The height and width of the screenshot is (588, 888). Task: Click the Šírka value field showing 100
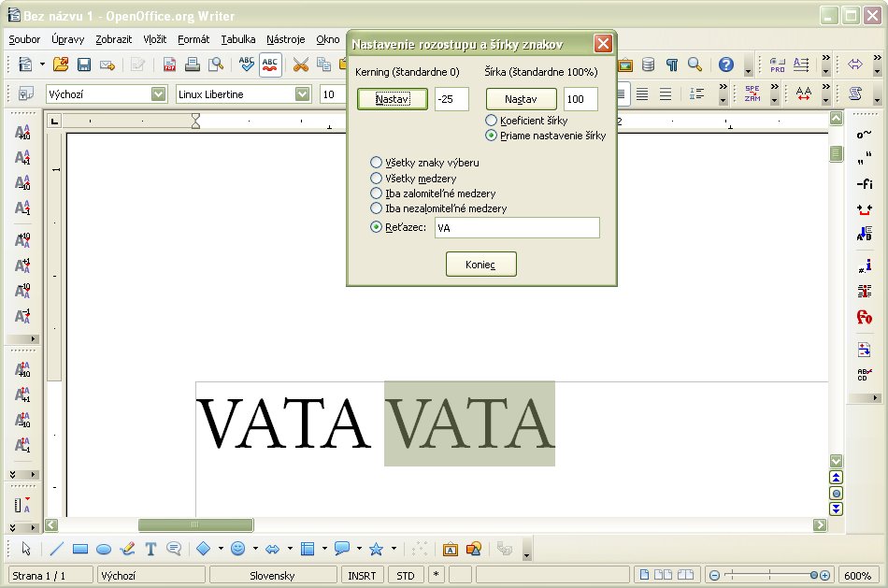pyautogui.click(x=580, y=99)
